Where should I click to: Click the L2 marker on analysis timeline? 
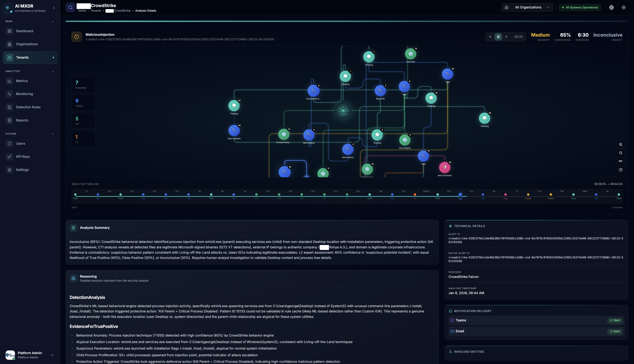(415, 195)
